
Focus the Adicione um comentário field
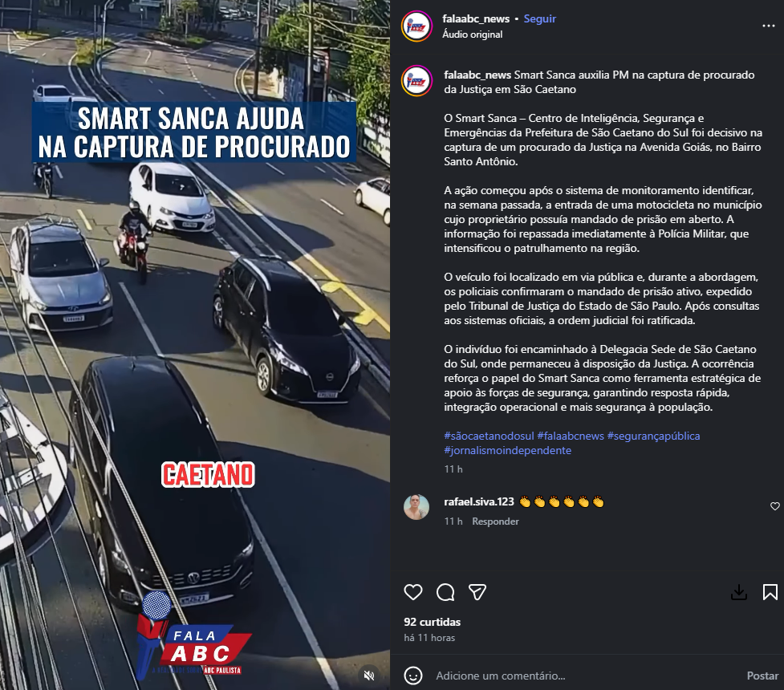[585, 676]
